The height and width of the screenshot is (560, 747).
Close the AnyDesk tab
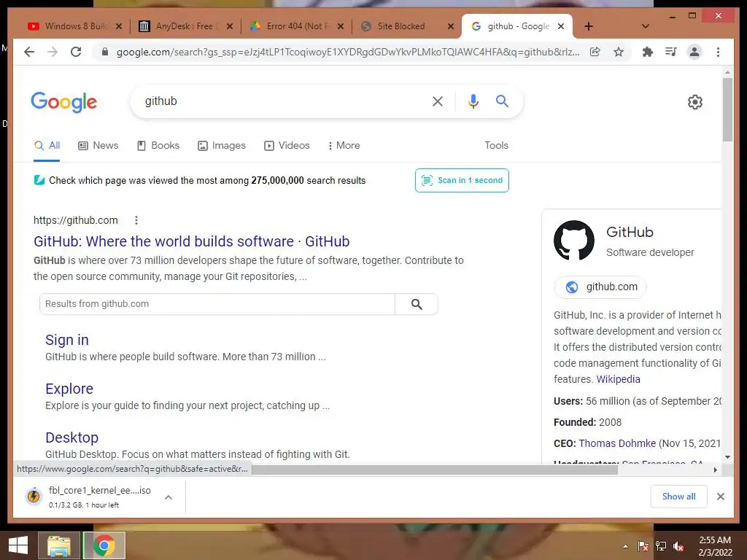click(230, 26)
